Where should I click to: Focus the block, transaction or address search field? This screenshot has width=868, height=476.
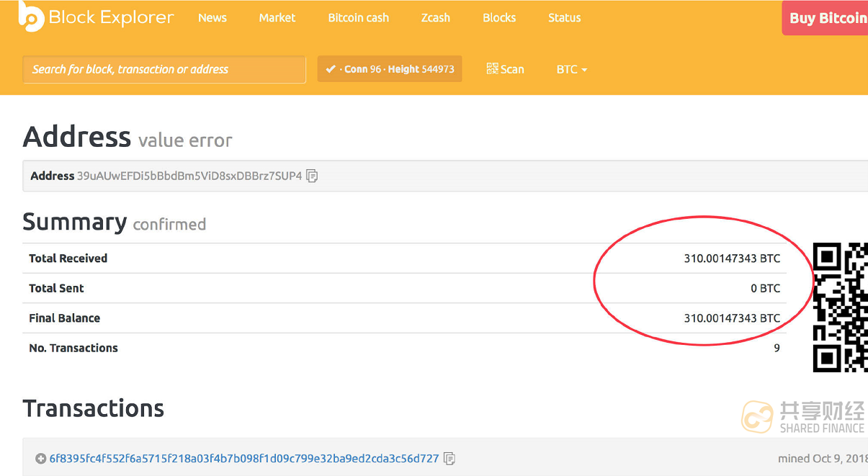164,70
